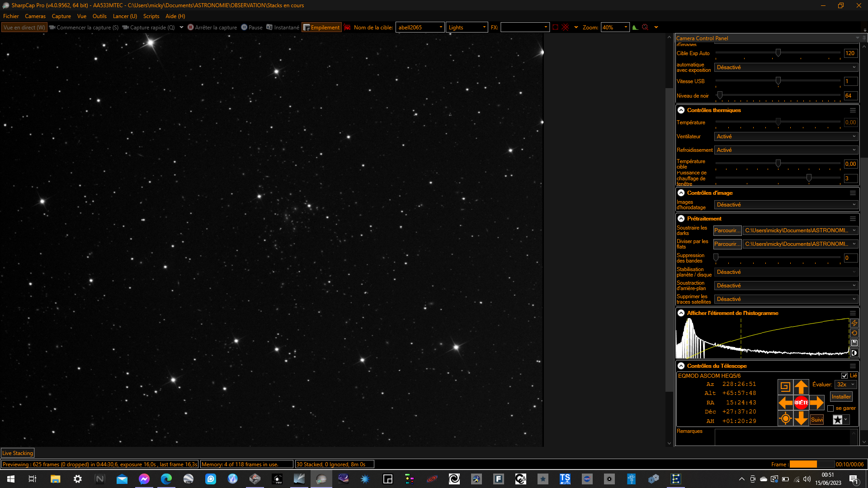Image resolution: width=868 pixels, height=488 pixels.
Task: Open the Prétraitement section menu icon
Action: tap(853, 219)
